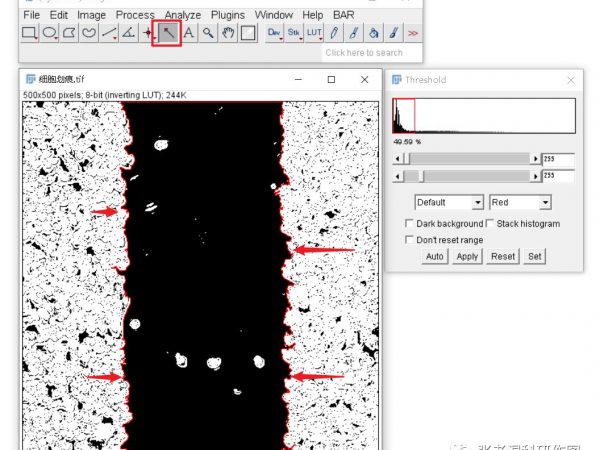Select the Multi-point tool
This screenshot has height=450, width=600.
148,33
